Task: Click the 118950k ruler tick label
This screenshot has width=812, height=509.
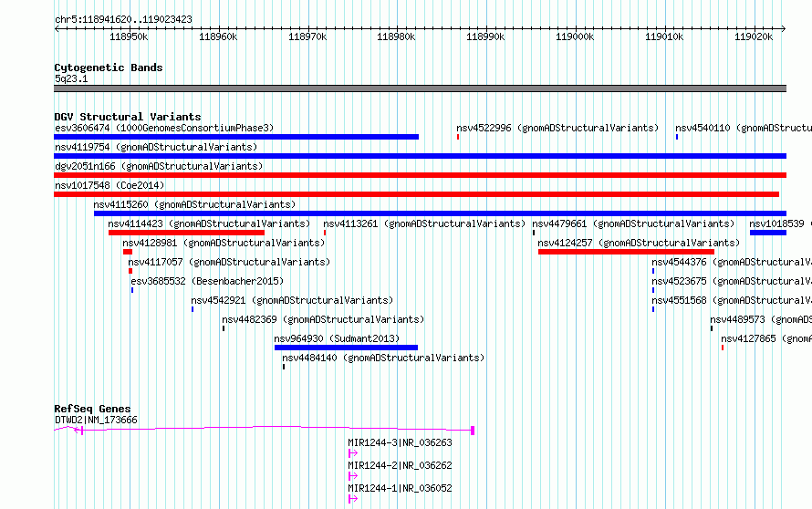Action: (129, 36)
